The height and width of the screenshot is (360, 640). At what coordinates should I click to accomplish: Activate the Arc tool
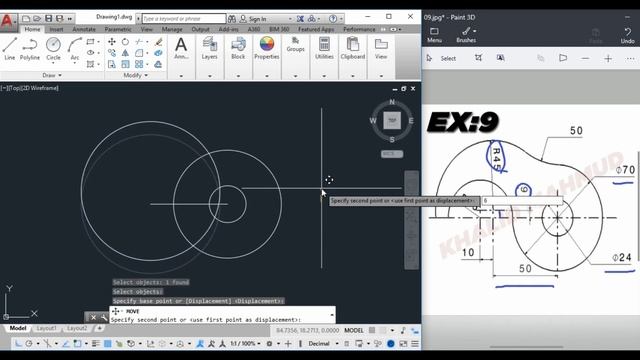pyautogui.click(x=75, y=48)
